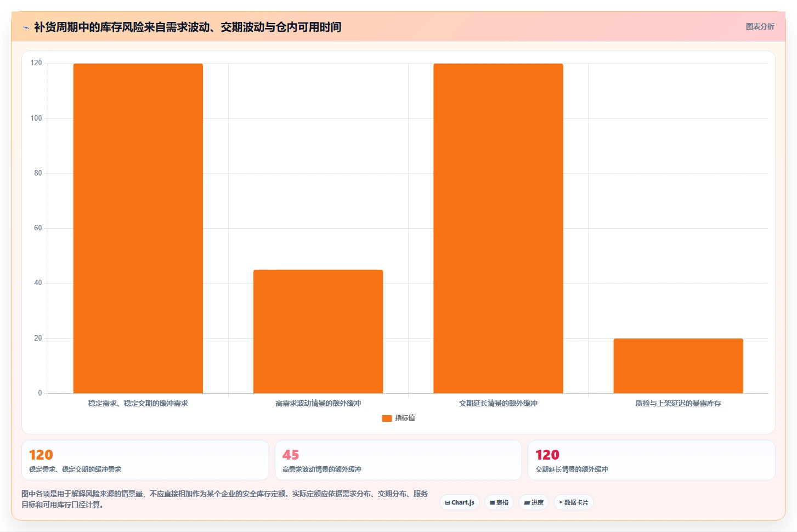Click the y-axis tick label 100
Screen dimensions: 797x532
(36, 118)
